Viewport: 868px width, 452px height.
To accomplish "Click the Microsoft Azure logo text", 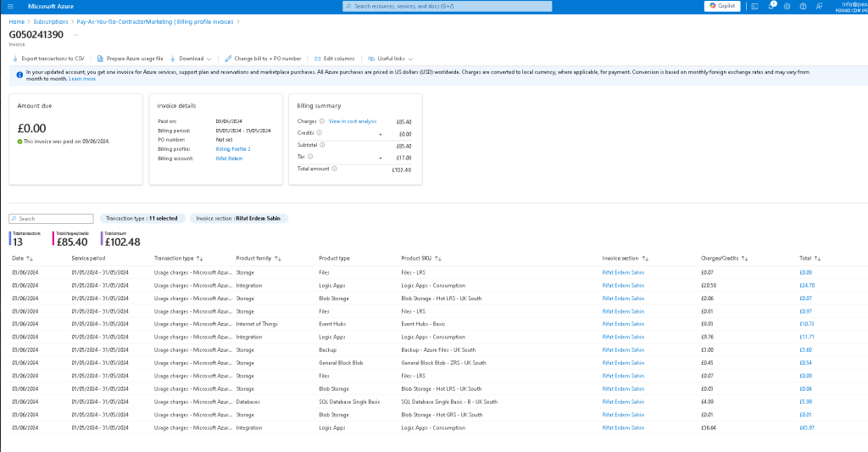I will [x=50, y=6].
